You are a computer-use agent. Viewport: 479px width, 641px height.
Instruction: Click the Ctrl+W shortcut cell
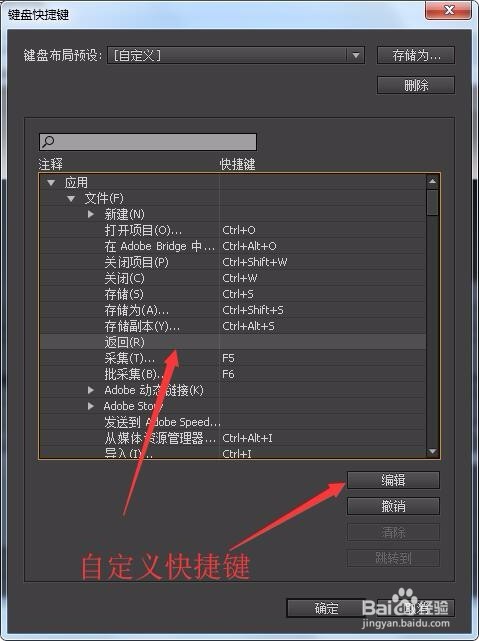pos(240,278)
